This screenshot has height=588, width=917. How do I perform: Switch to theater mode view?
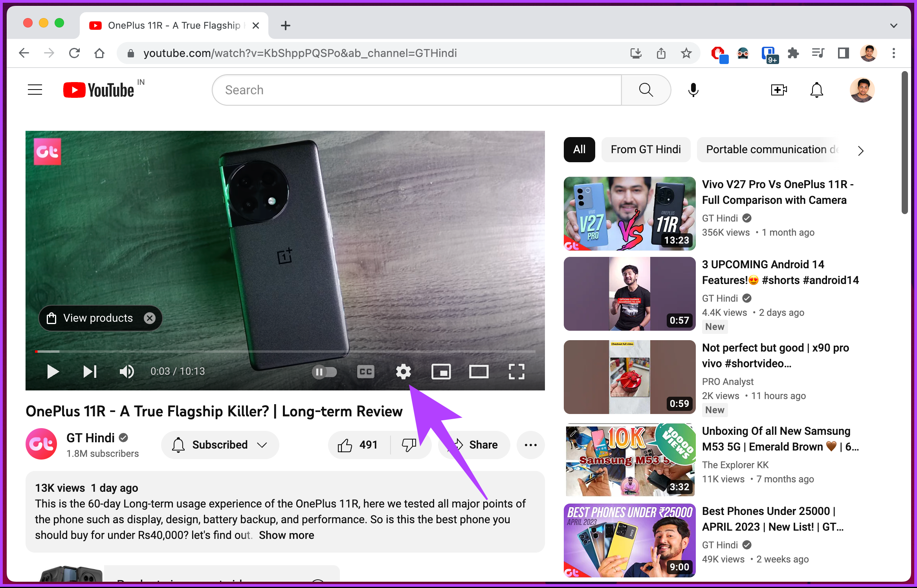tap(479, 371)
